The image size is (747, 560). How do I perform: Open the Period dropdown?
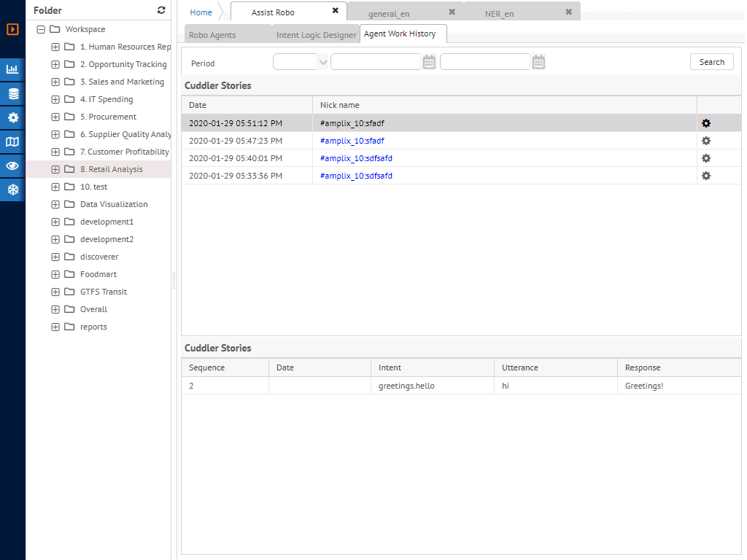pos(300,63)
